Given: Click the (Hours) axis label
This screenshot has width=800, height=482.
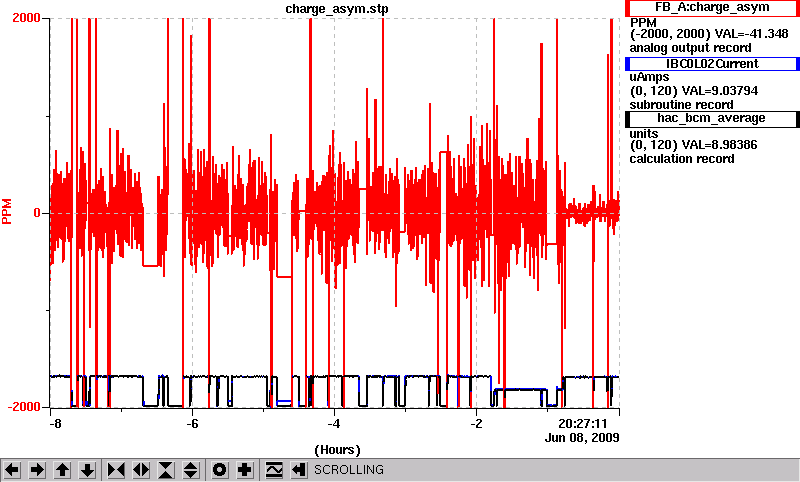Looking at the screenshot, I should pos(337,450).
